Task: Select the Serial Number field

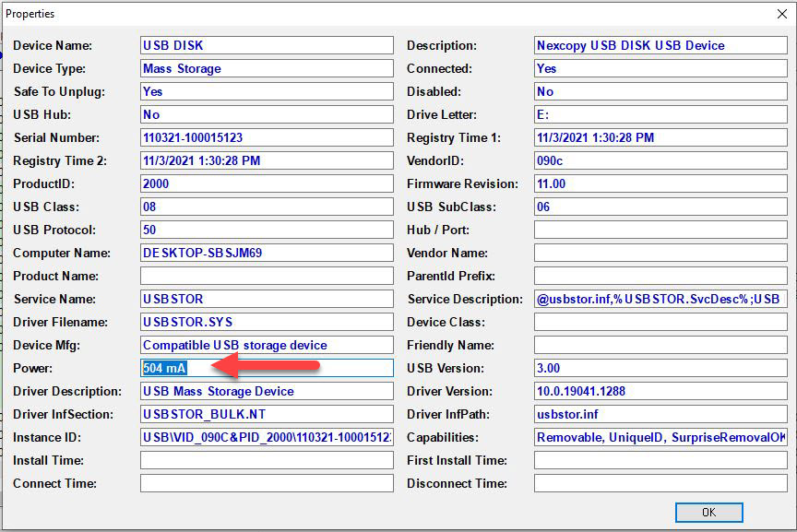Action: (x=268, y=137)
